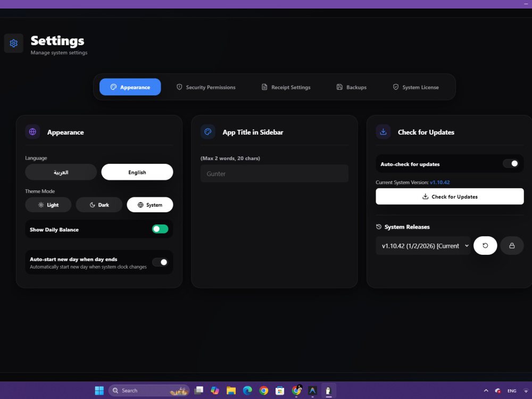Screen dimensions: 532x399
Task: Toggle Auto-start new day when day ends
Action: coord(160,262)
